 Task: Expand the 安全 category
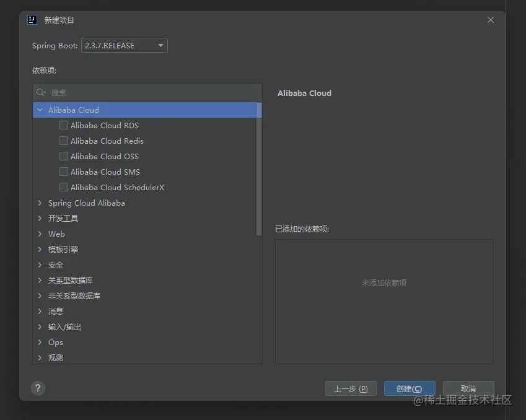pyautogui.click(x=40, y=265)
